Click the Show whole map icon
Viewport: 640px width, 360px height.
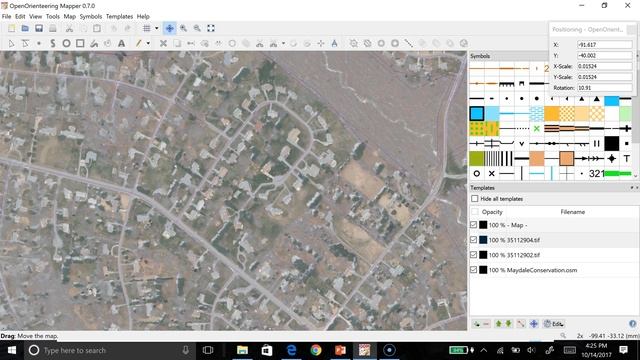[x=211, y=28]
